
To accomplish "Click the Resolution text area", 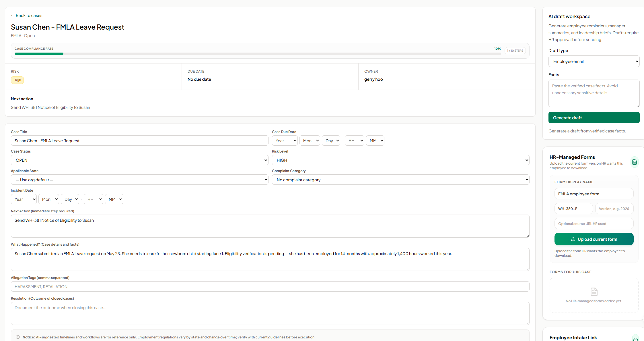I will (x=270, y=313).
